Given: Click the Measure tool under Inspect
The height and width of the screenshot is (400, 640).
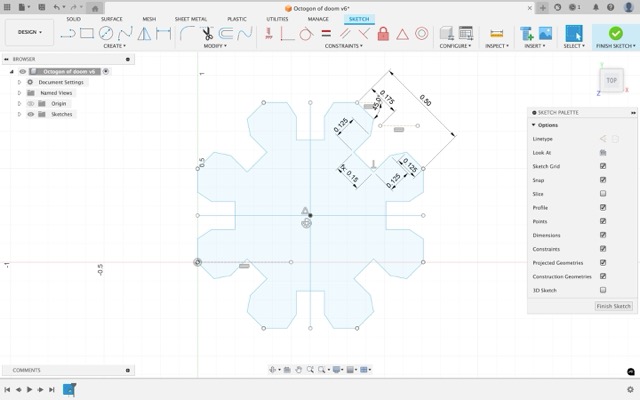Looking at the screenshot, I should pyautogui.click(x=496, y=33).
